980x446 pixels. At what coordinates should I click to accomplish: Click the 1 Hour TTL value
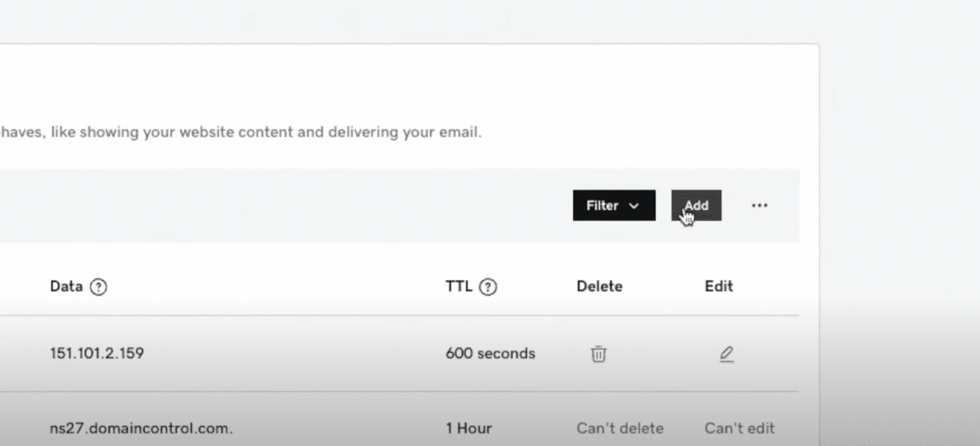click(x=469, y=428)
